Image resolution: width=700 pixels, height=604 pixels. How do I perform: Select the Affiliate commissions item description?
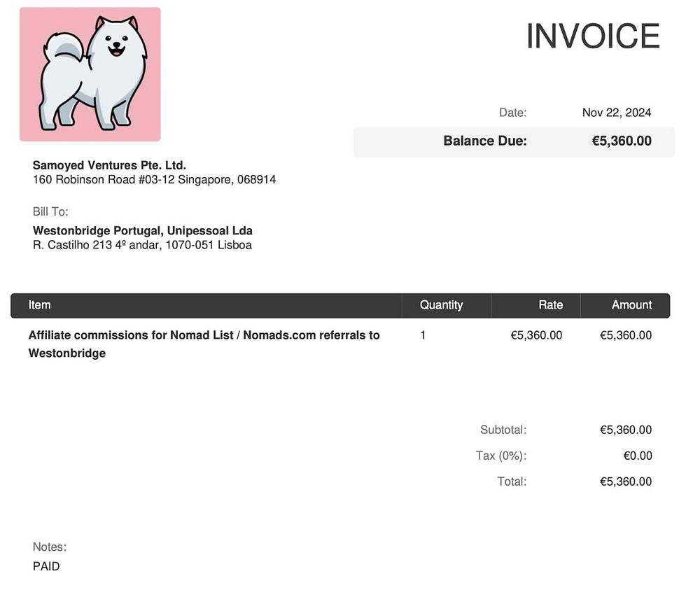(x=204, y=344)
